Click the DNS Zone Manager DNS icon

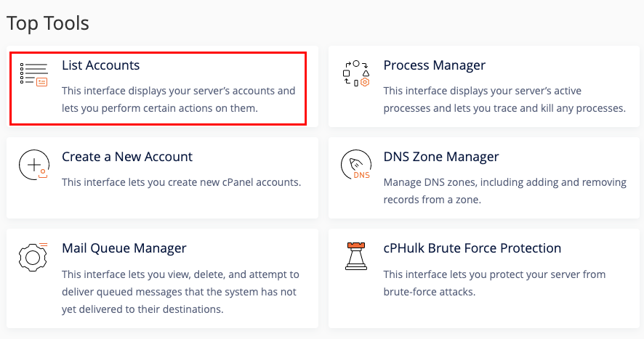click(356, 165)
